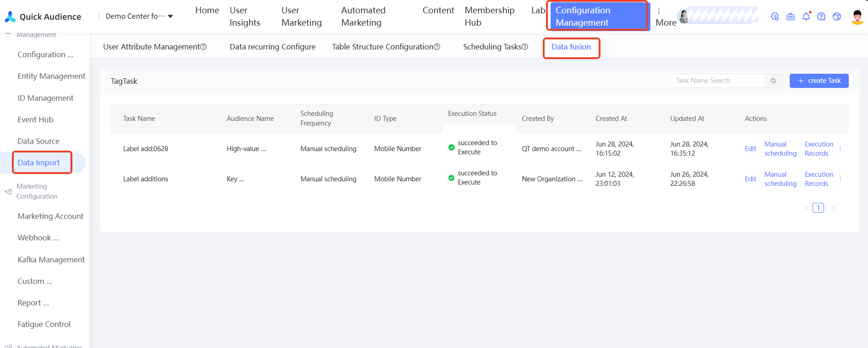This screenshot has height=348, width=868.
Task: Open the User Marketing menu
Action: click(301, 16)
